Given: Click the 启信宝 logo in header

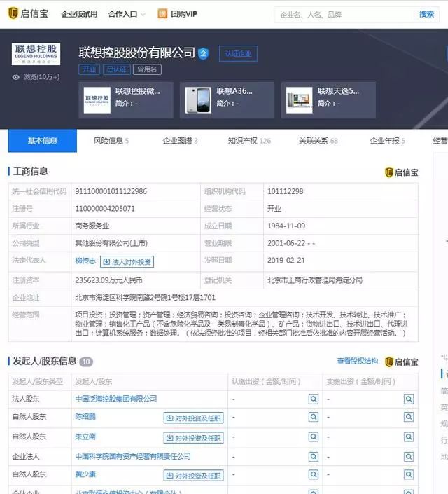Looking at the screenshot, I should 28,13.
